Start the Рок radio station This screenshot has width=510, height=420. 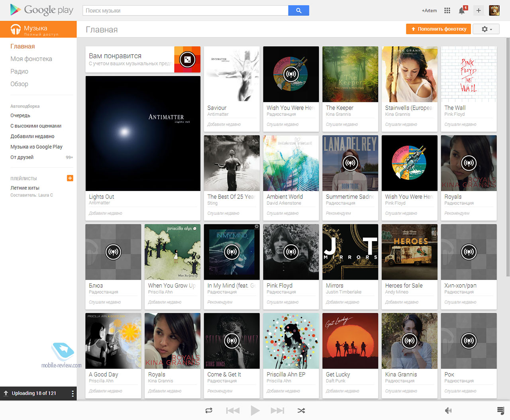pyautogui.click(x=469, y=341)
